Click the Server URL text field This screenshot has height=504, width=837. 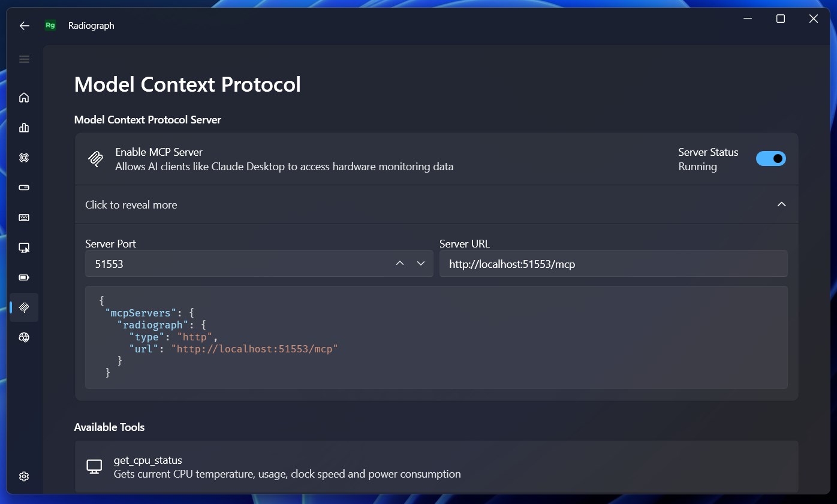(613, 264)
